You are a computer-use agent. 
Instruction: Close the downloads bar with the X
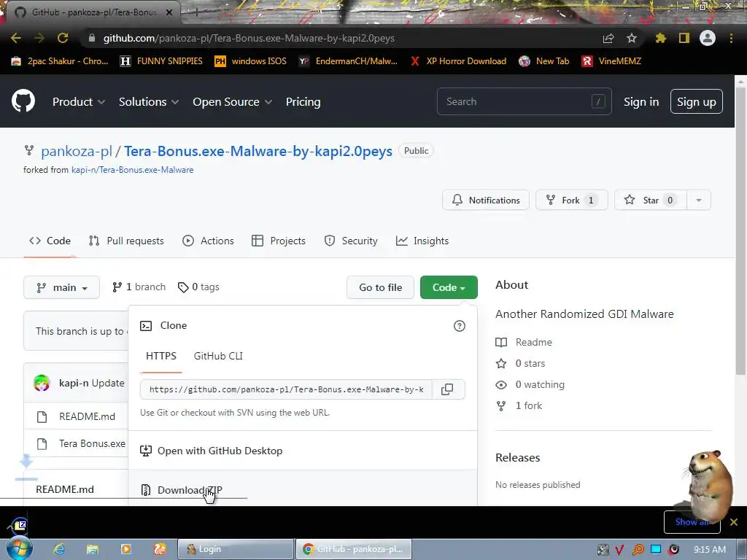click(734, 522)
